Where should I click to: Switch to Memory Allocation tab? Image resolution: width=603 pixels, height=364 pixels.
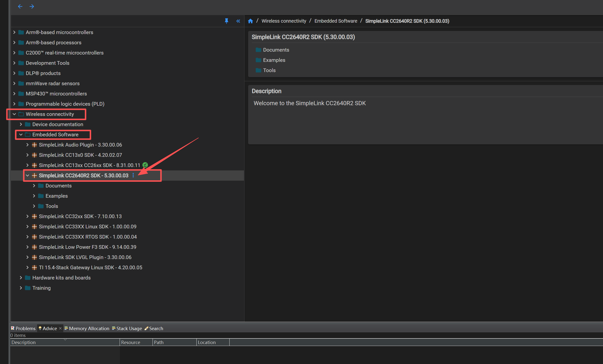coord(89,328)
